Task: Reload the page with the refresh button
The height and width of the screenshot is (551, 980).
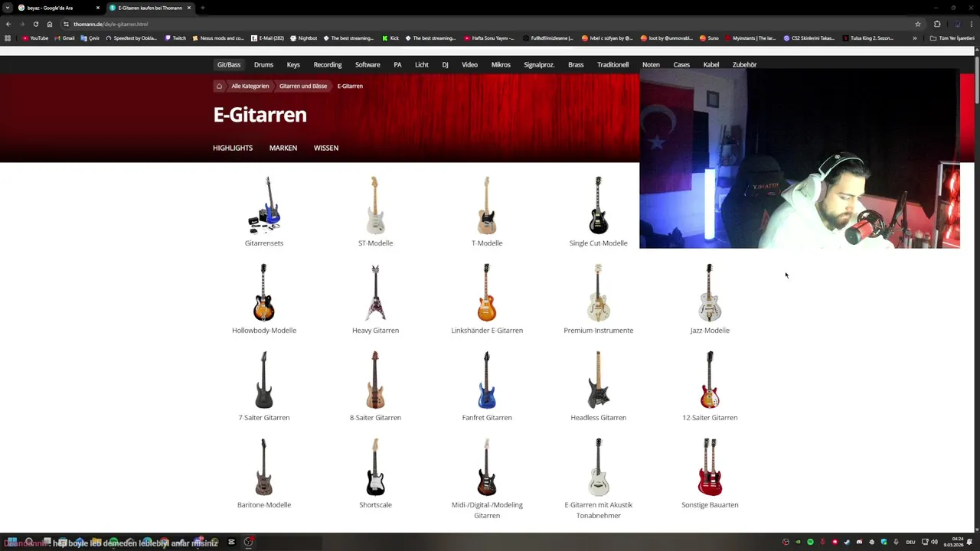Action: 35,24
